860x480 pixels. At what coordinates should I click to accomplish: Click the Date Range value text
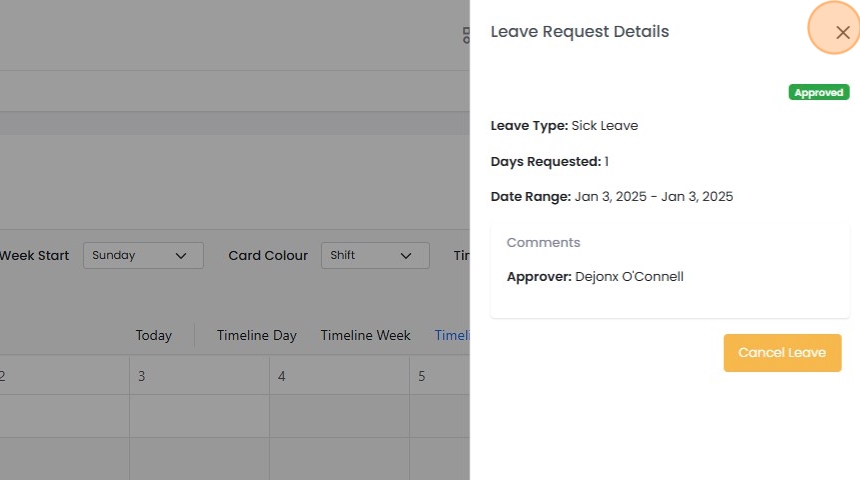(653, 197)
